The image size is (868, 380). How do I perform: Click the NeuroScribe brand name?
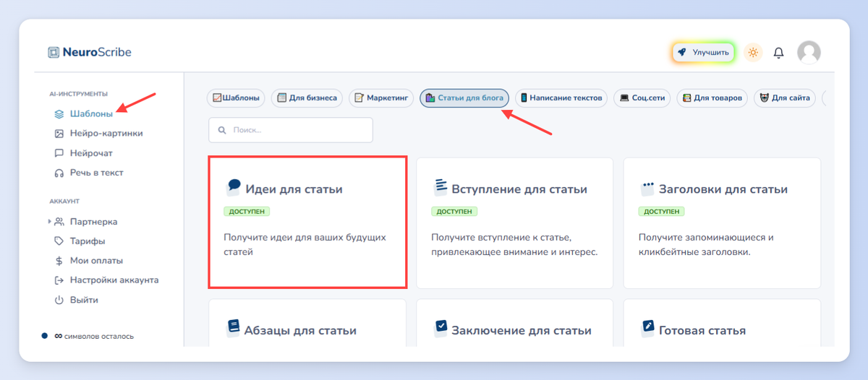96,52
